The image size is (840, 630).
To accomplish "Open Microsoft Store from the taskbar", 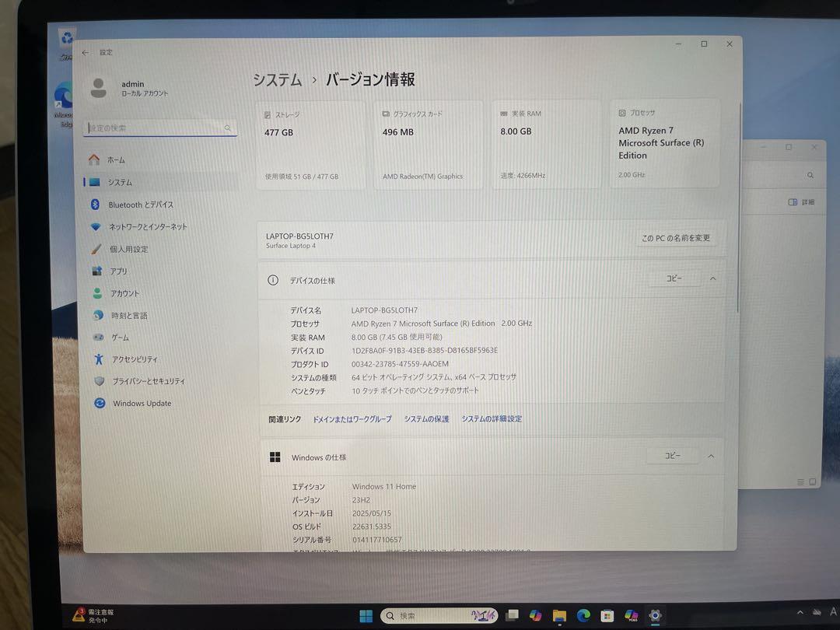I will (607, 615).
